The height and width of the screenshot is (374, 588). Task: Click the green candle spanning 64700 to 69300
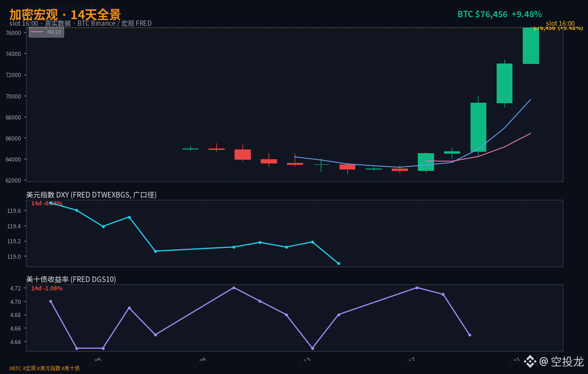click(x=478, y=127)
